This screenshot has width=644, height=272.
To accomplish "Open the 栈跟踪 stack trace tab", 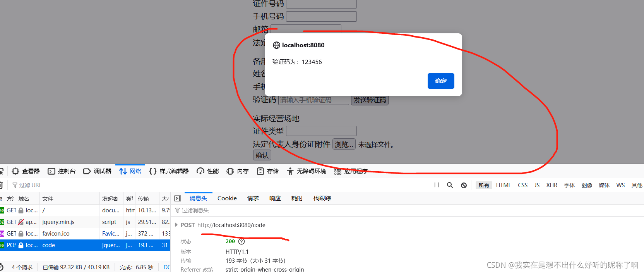I will [322, 198].
